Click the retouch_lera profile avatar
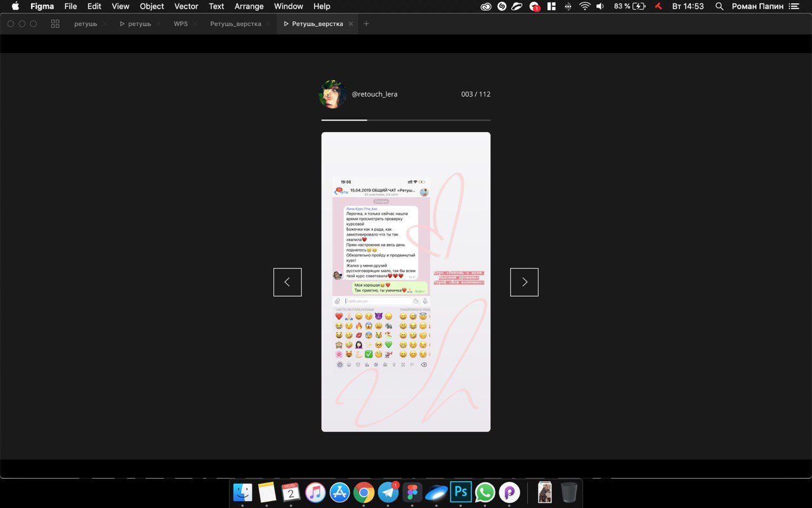This screenshot has height=508, width=812. pyautogui.click(x=332, y=94)
